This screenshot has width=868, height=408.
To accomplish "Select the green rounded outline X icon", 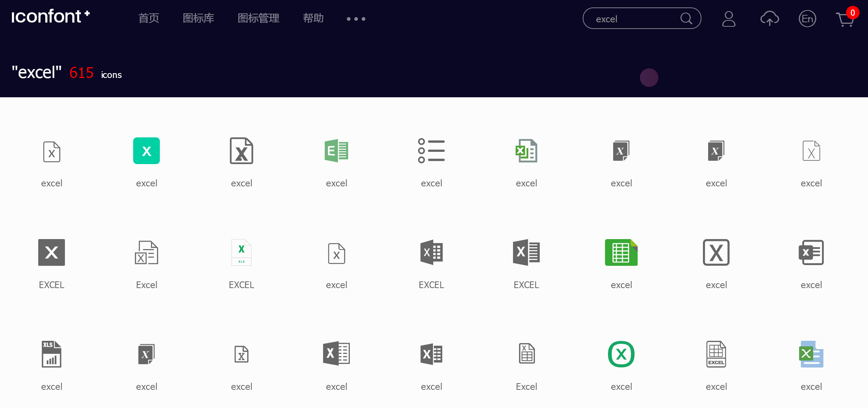I will (x=621, y=354).
